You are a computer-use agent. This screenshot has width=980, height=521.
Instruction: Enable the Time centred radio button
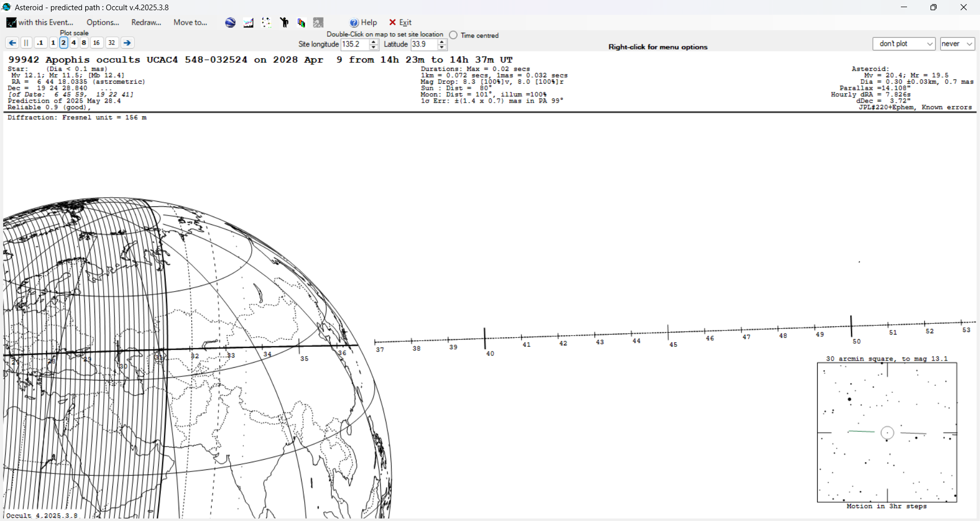point(453,35)
